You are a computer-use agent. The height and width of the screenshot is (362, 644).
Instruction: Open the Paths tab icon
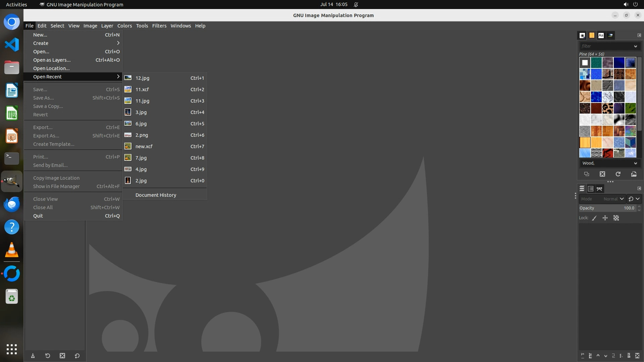point(600,189)
